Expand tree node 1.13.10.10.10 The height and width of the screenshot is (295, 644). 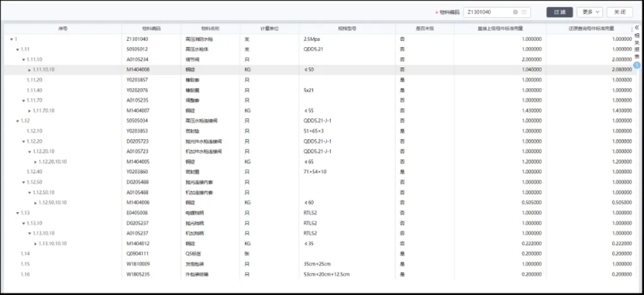pos(36,244)
